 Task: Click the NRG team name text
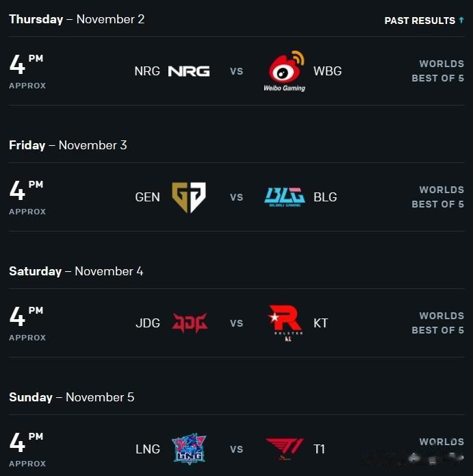147,71
